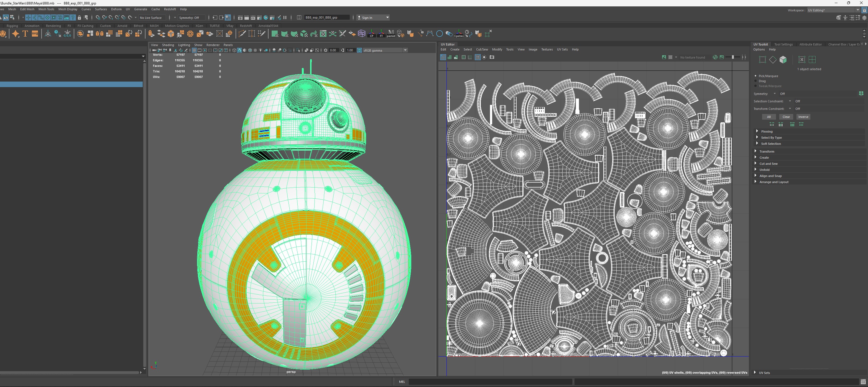The height and width of the screenshot is (387, 868).
Task: Select UV vertex mode icon in UV Toolkit
Action: tap(762, 60)
